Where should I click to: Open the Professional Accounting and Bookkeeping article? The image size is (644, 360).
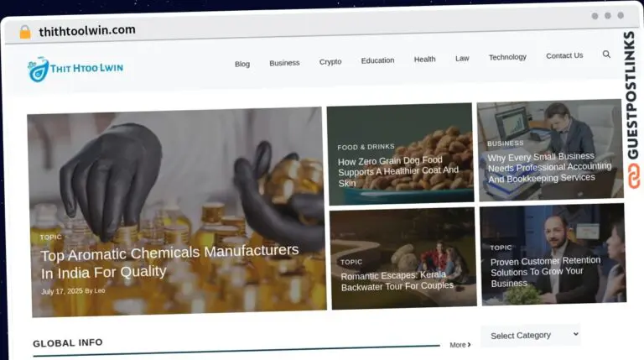point(549,167)
